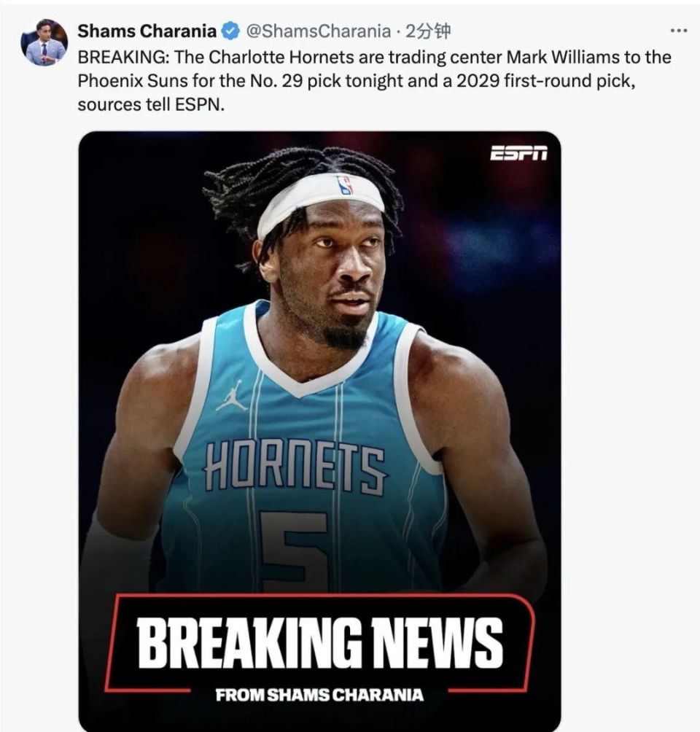Click the HORNETS lettering on the jersey
700x732 pixels.
tap(295, 468)
